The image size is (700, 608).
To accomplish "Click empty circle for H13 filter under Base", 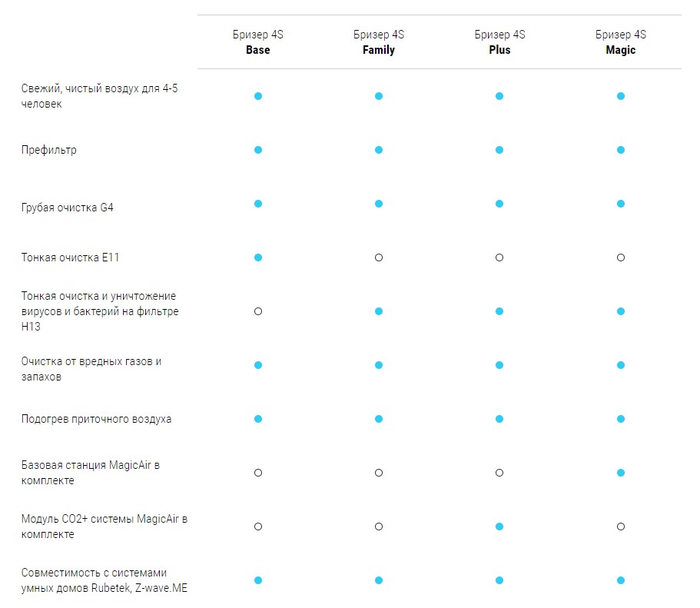I will pos(258,311).
